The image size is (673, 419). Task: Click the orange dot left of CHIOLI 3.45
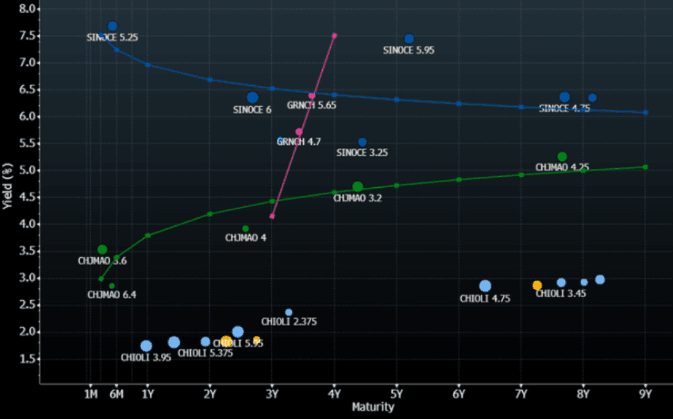(x=537, y=285)
